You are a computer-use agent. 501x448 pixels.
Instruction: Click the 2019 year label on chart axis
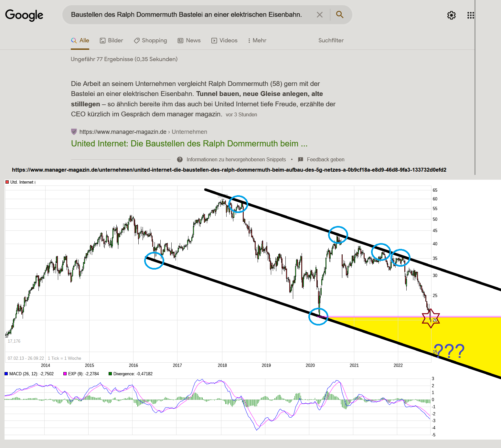point(266,365)
